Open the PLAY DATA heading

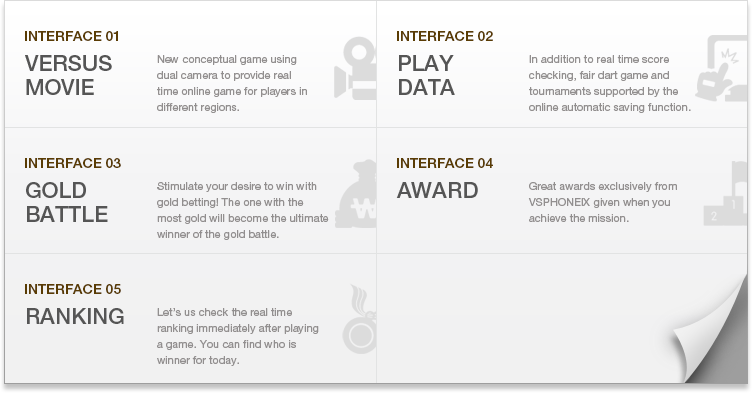click(x=426, y=75)
